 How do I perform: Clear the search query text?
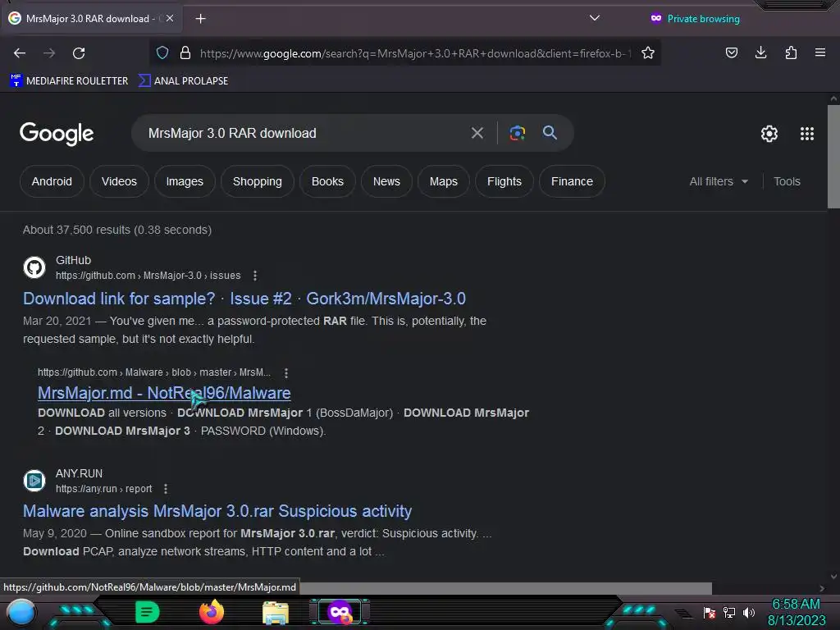pyautogui.click(x=477, y=133)
